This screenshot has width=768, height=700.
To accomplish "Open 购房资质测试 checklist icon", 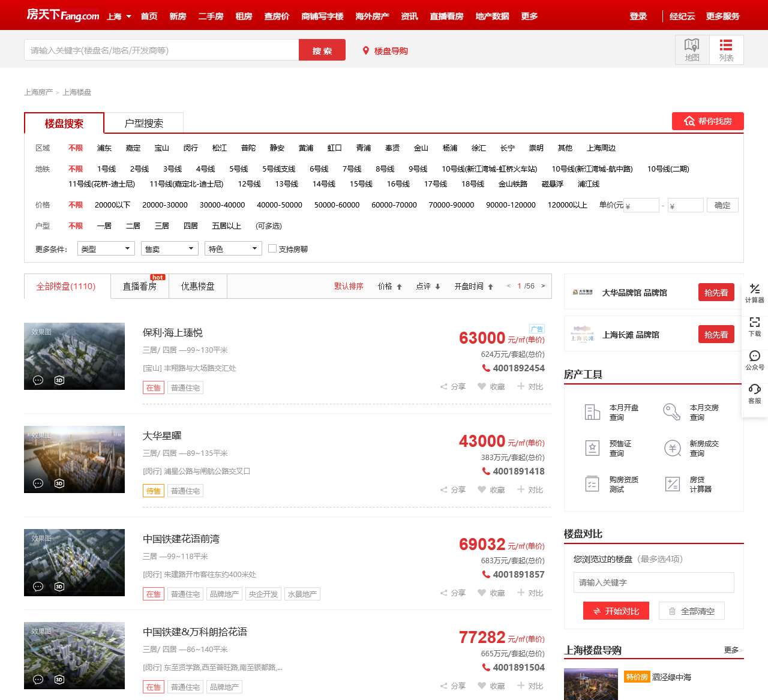I will tap(592, 484).
